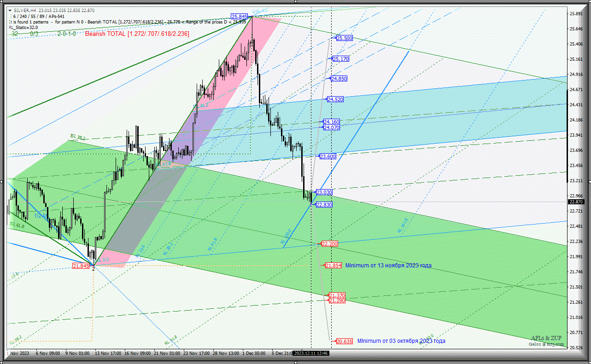Click the current price marker 22.870 on axis
The image size is (591, 364).
576,202
